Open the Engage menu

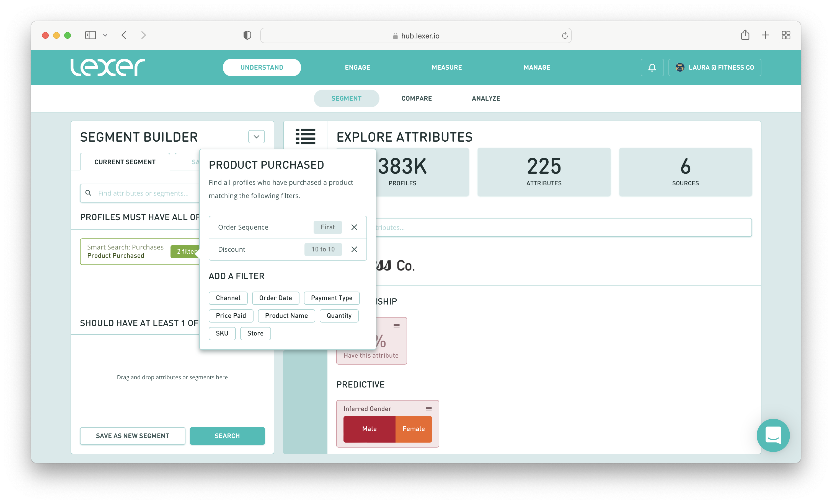[357, 67]
